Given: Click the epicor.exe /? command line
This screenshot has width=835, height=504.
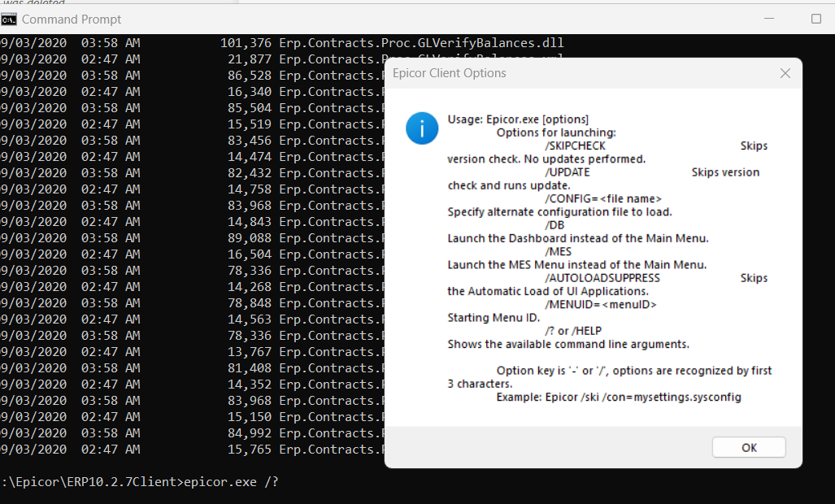Looking at the screenshot, I should click(231, 482).
